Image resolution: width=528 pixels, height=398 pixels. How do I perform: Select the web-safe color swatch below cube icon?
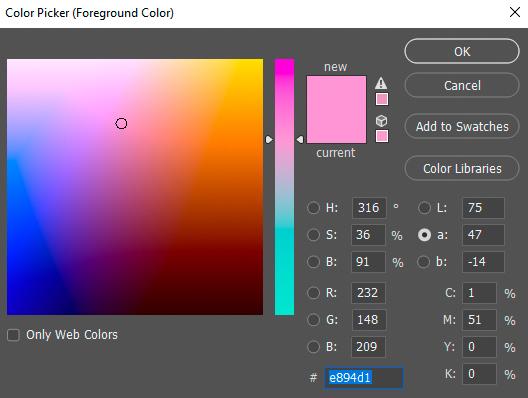coord(382,136)
